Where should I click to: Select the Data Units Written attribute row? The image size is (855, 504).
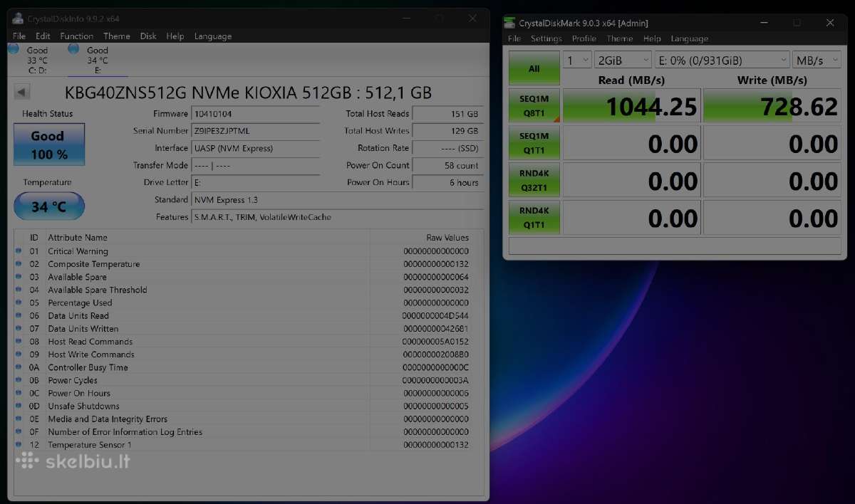[x=243, y=328]
